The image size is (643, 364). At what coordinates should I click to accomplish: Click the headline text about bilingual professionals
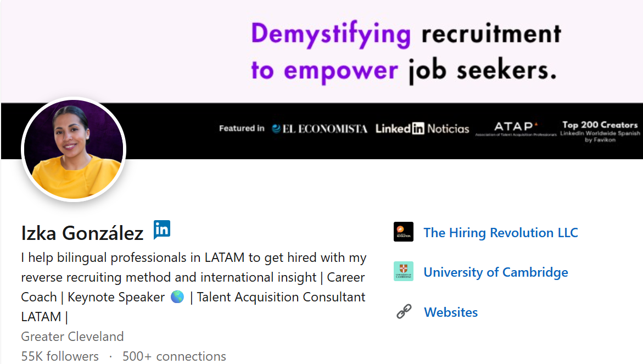[193, 287]
